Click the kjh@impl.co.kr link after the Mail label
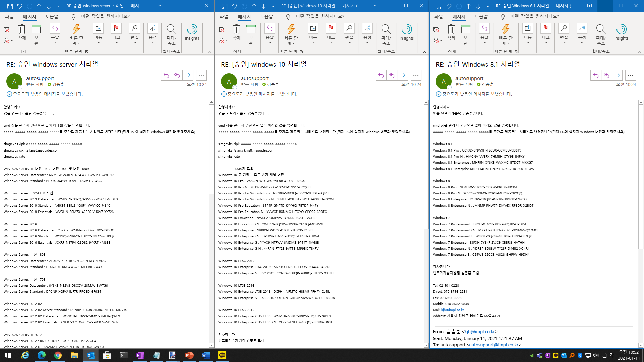The width and height of the screenshot is (644, 362). [x=452, y=310]
